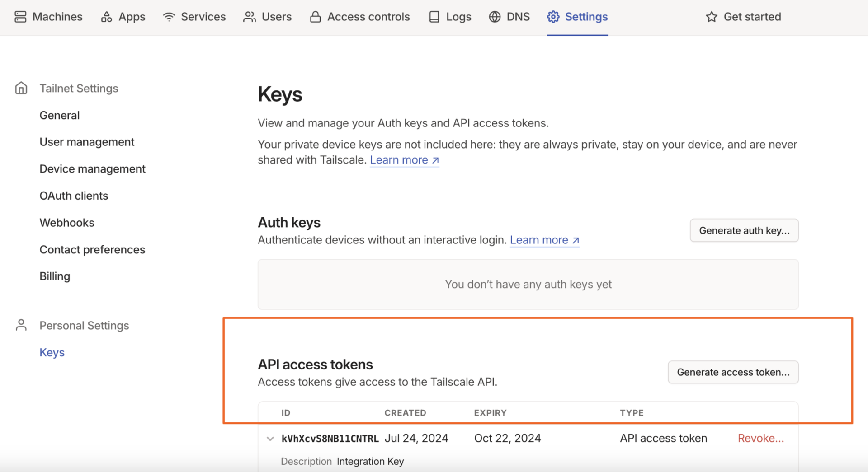868x472 pixels.
Task: Click the Machines server icon
Action: coord(20,17)
